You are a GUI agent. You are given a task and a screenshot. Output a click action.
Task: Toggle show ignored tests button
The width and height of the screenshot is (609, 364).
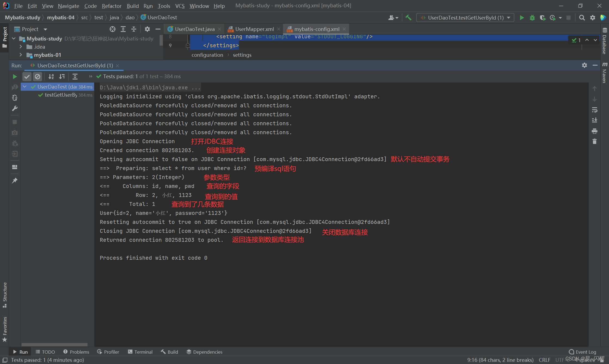pyautogui.click(x=38, y=77)
